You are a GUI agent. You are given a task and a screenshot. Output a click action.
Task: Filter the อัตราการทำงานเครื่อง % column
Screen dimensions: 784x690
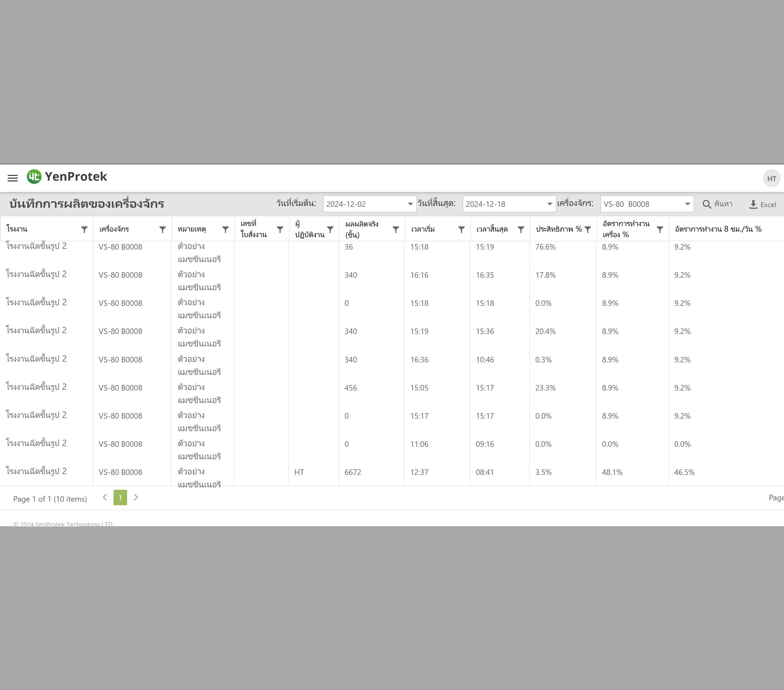coord(660,229)
